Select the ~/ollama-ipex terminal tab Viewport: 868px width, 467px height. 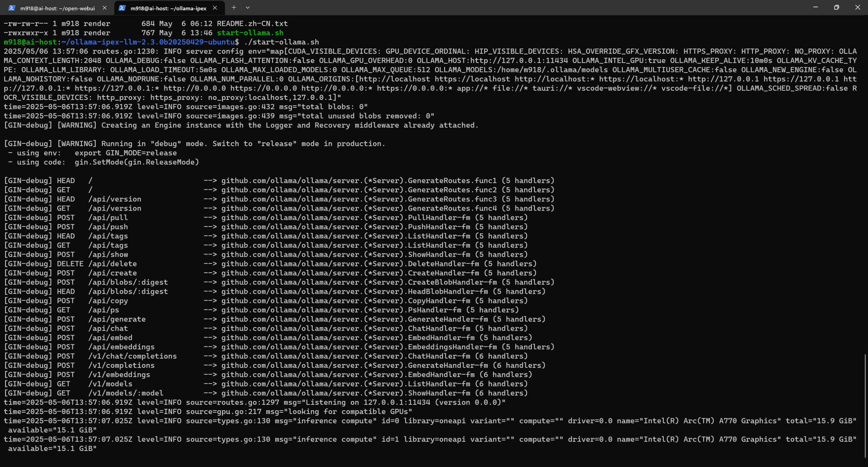pyautogui.click(x=168, y=8)
